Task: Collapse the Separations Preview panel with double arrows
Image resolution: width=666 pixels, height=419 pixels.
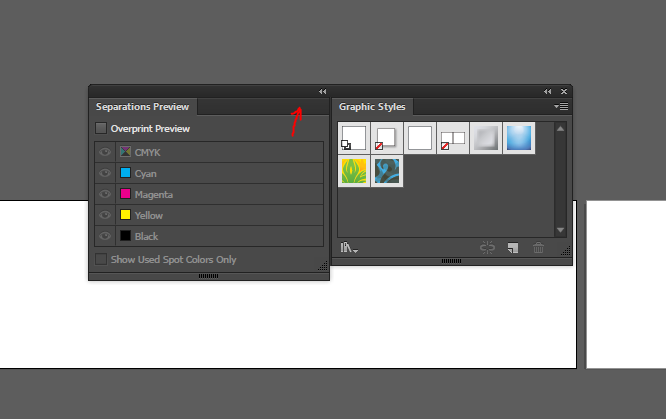Action: 322,91
